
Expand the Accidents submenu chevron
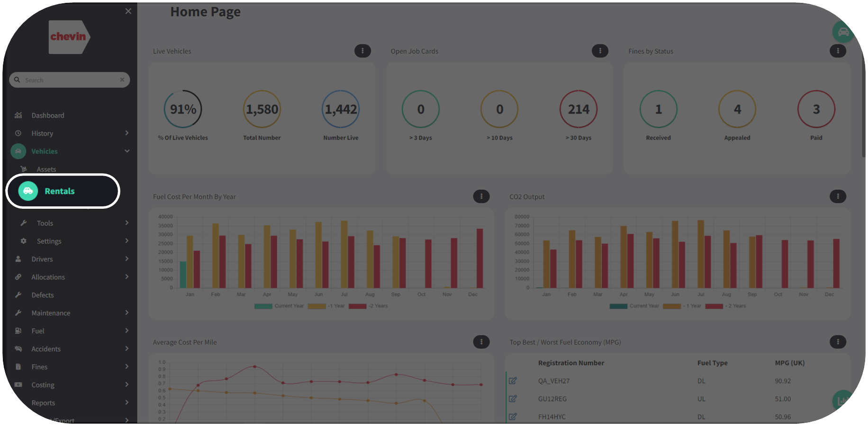pyautogui.click(x=127, y=349)
